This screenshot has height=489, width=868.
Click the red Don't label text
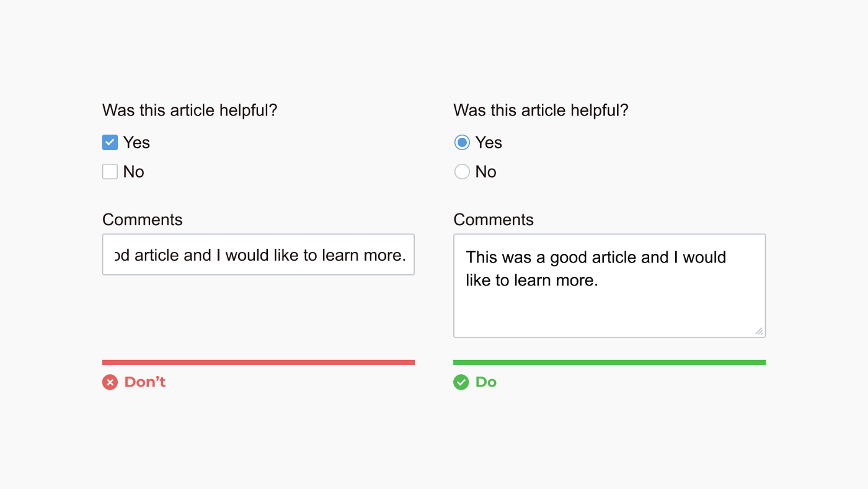click(145, 382)
